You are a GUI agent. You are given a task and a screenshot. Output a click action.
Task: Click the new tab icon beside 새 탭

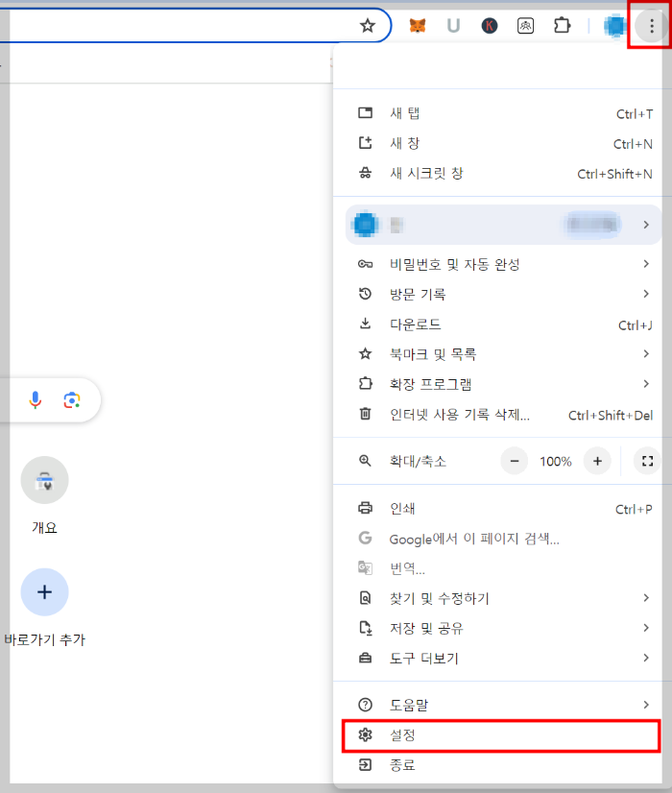pos(365,112)
